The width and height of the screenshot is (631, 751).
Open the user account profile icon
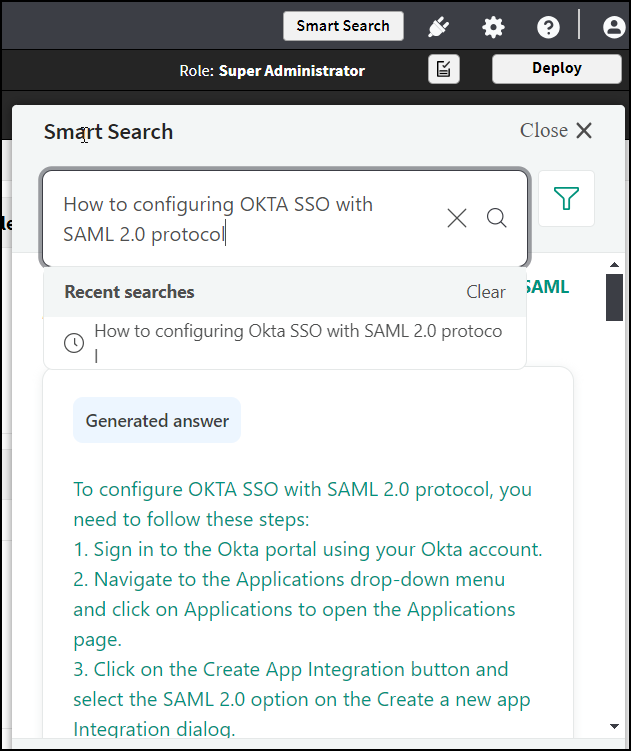click(614, 27)
